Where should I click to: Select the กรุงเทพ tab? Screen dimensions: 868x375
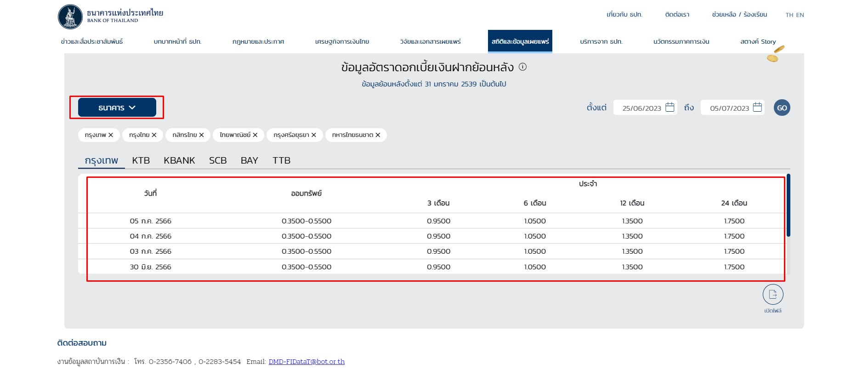102,160
